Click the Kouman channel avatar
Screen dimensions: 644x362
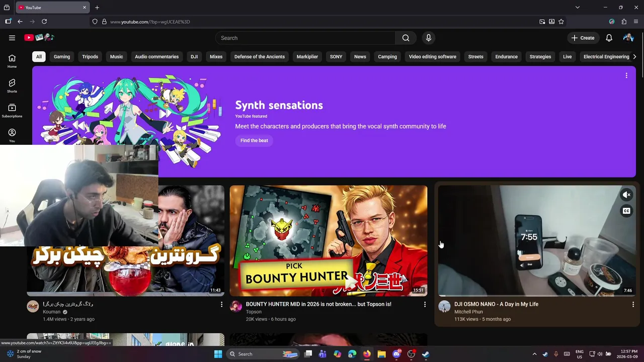tap(33, 307)
